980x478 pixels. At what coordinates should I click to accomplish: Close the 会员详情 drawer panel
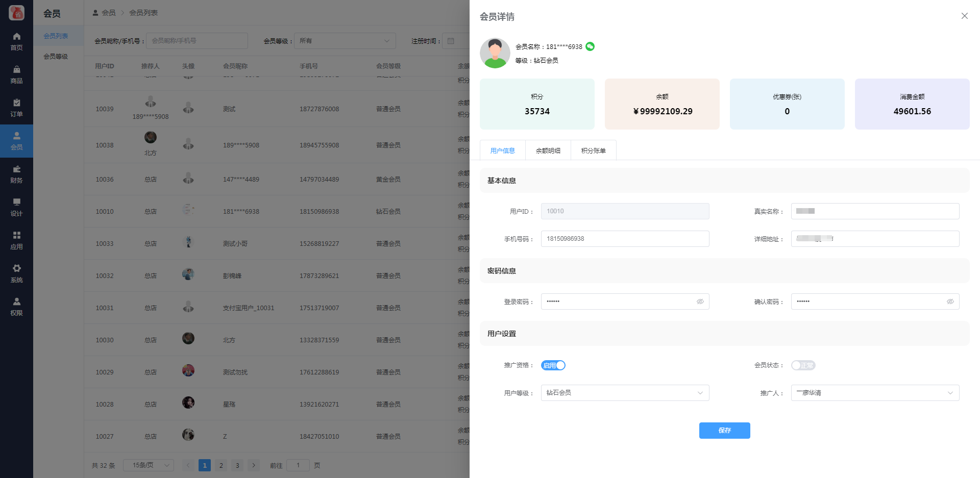click(x=964, y=16)
